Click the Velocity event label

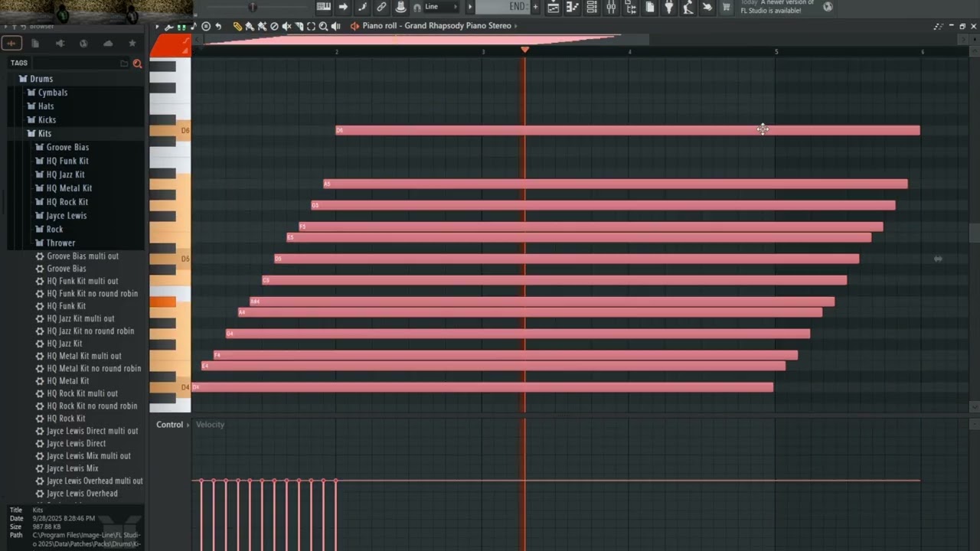(x=211, y=425)
